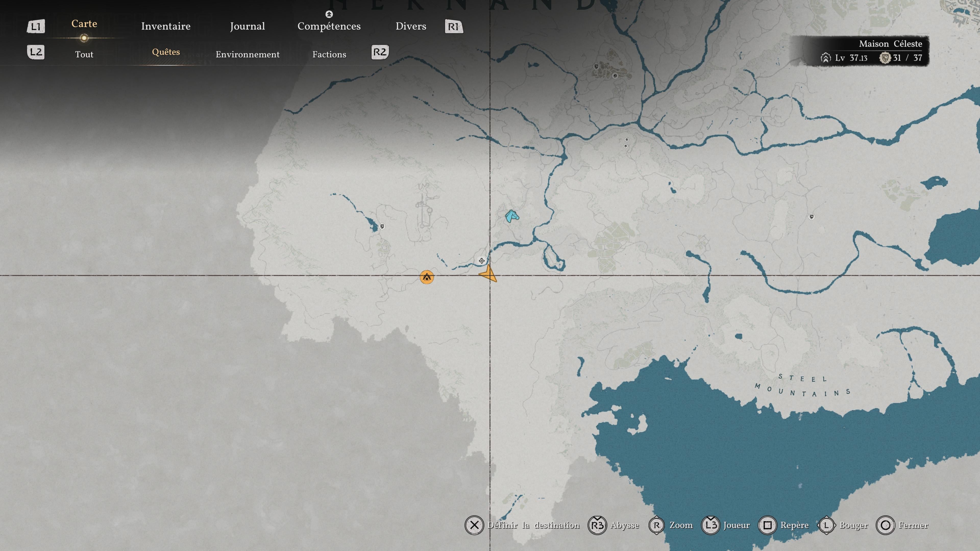Click Fermer to close the map

click(x=913, y=525)
